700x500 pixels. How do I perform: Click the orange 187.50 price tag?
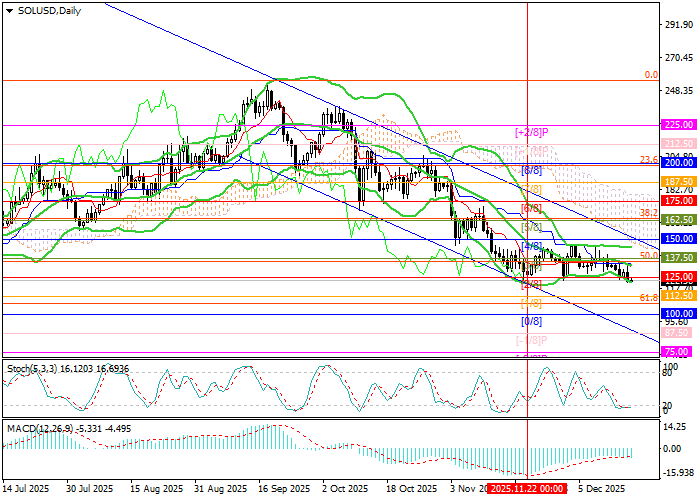point(679,181)
